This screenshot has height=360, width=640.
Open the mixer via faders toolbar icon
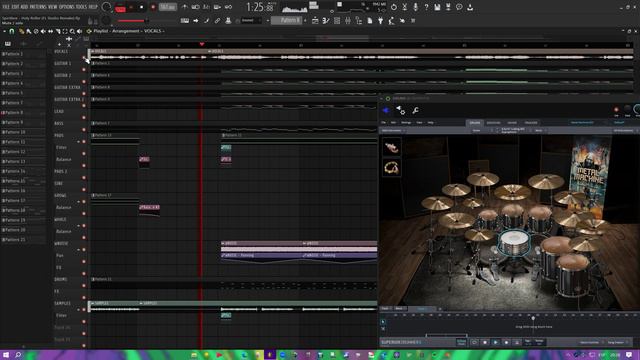pos(347,20)
